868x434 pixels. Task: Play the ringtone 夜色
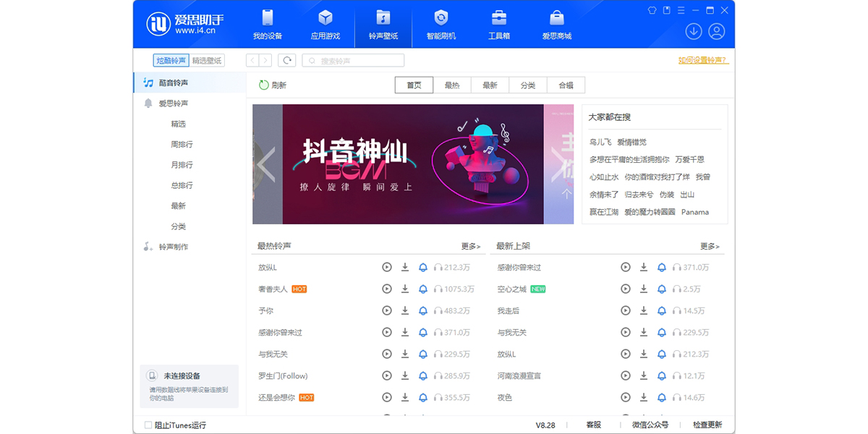626,398
